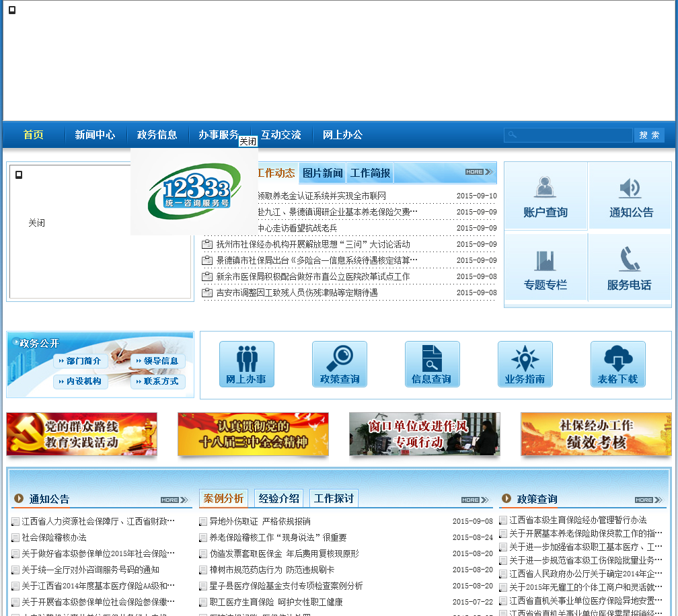Click 关闭 in the left slideshow panel
The width and height of the screenshot is (678, 616).
pyautogui.click(x=37, y=223)
